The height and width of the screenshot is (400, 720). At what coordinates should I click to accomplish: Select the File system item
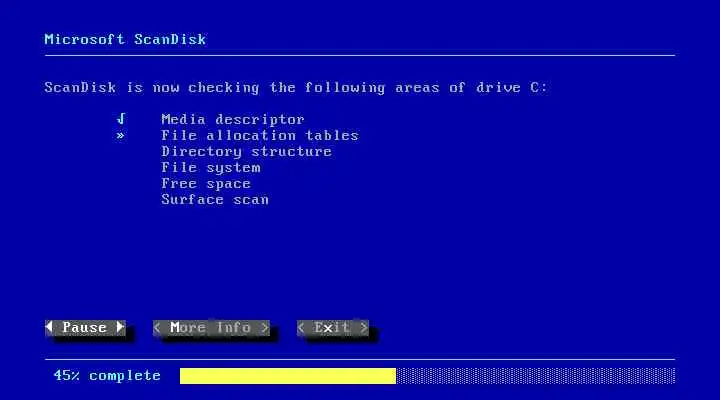click(211, 168)
